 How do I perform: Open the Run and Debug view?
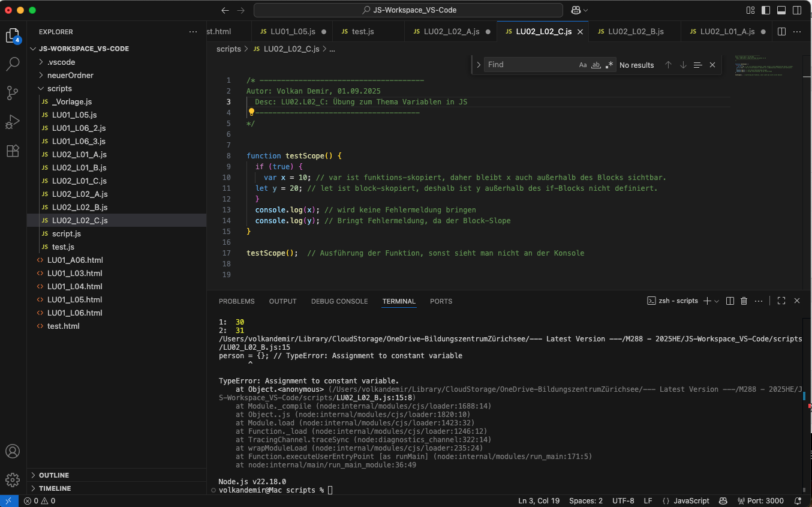[x=13, y=122]
